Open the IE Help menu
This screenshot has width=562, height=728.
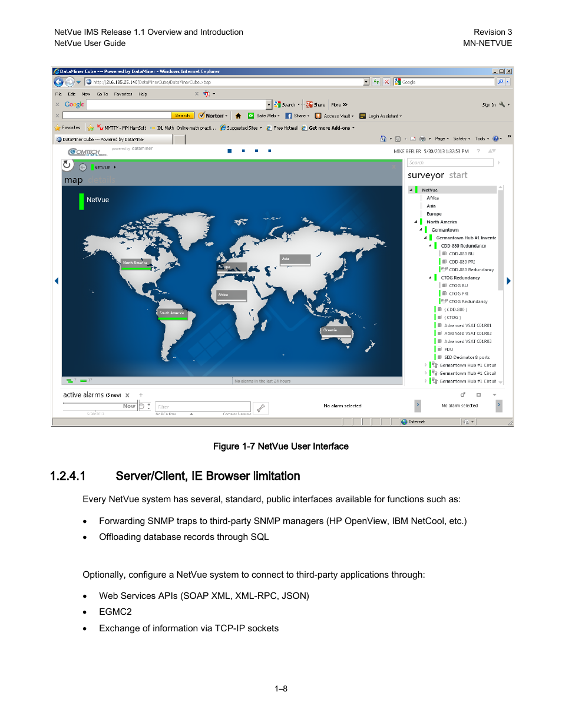click(x=143, y=94)
